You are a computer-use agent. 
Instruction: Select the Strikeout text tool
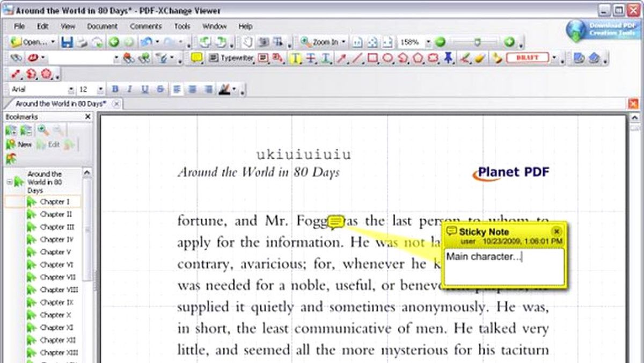[310, 57]
